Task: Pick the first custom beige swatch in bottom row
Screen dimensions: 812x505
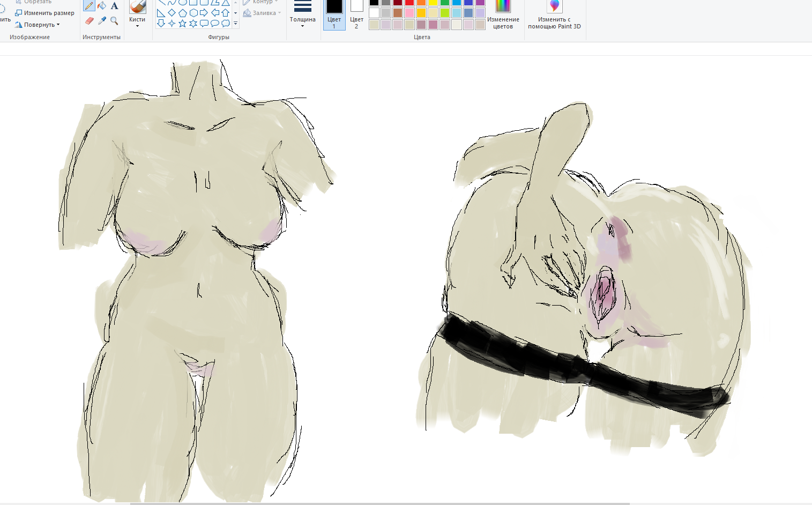Action: pyautogui.click(x=374, y=25)
